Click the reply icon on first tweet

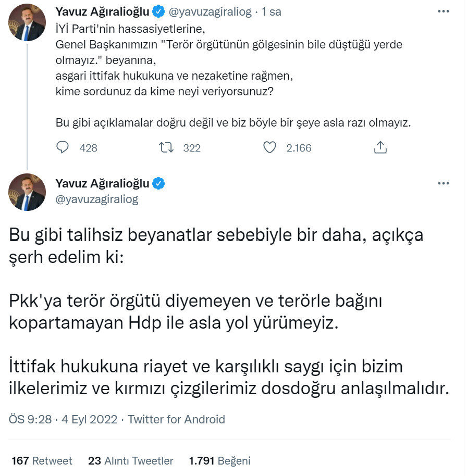click(63, 148)
